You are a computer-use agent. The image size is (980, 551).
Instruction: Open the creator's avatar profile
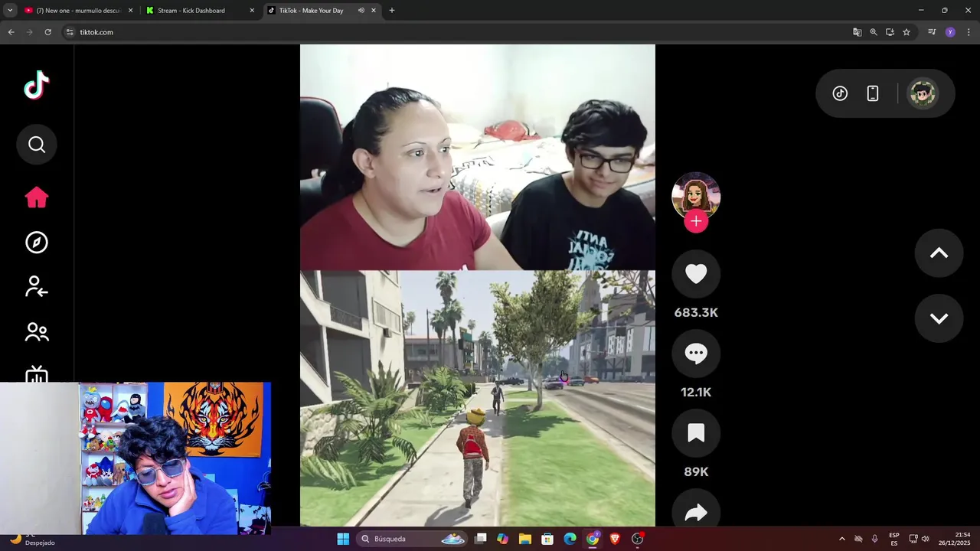coord(696,196)
